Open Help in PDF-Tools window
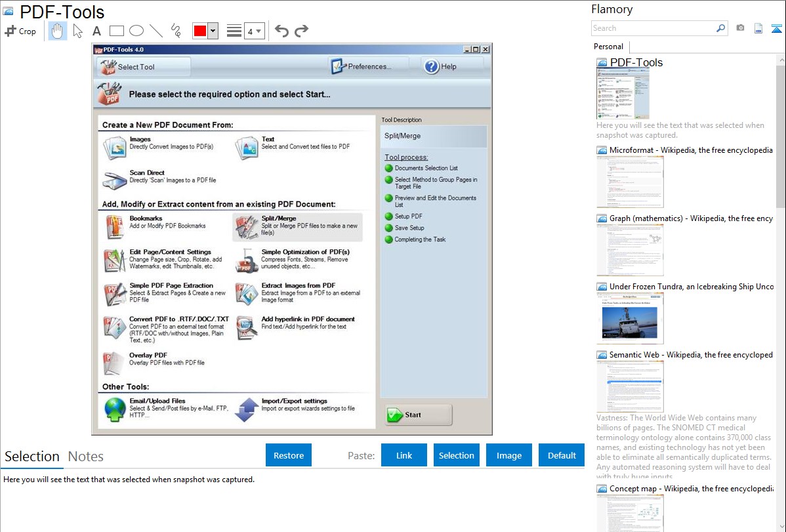The width and height of the screenshot is (786, 532). [453, 66]
